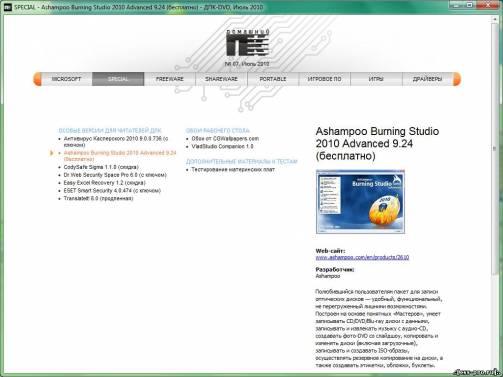The width and height of the screenshot is (503, 377).
Task: Open the ДРАЙВЕРЫ tab
Action: pyautogui.click(x=427, y=79)
